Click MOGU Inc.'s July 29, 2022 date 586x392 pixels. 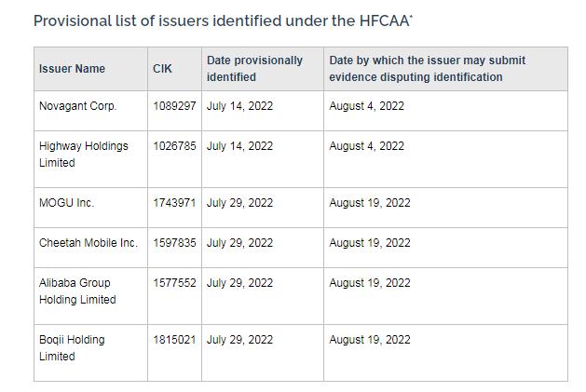239,203
